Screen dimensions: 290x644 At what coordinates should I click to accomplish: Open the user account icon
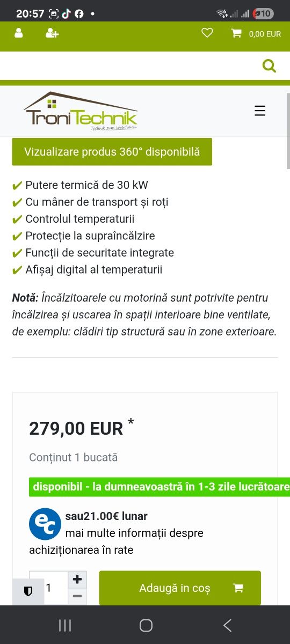(x=19, y=33)
